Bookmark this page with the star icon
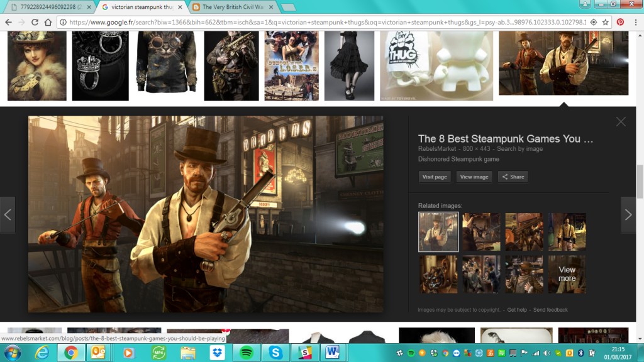Screen dimensions: 644x362 pos(606,22)
